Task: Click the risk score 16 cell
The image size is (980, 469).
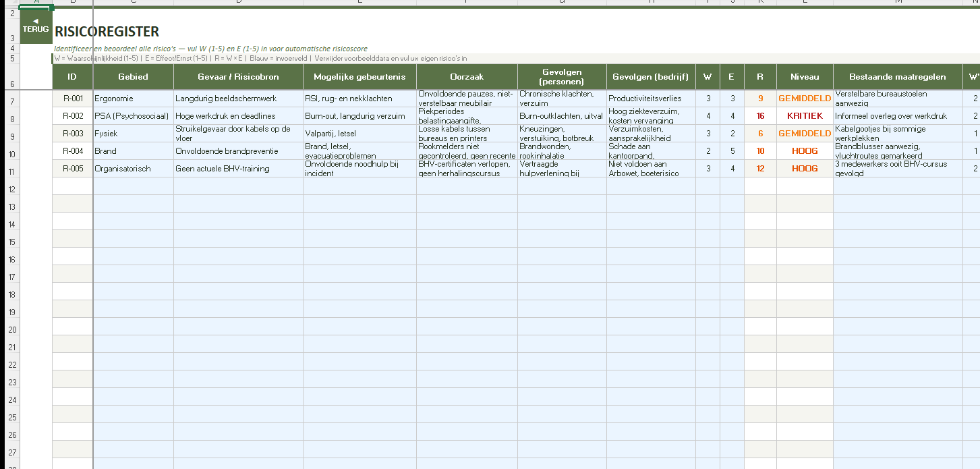Action: point(760,116)
